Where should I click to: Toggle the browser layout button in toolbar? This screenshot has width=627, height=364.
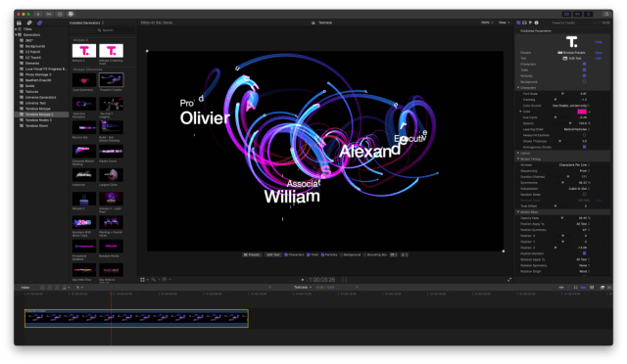(x=566, y=14)
